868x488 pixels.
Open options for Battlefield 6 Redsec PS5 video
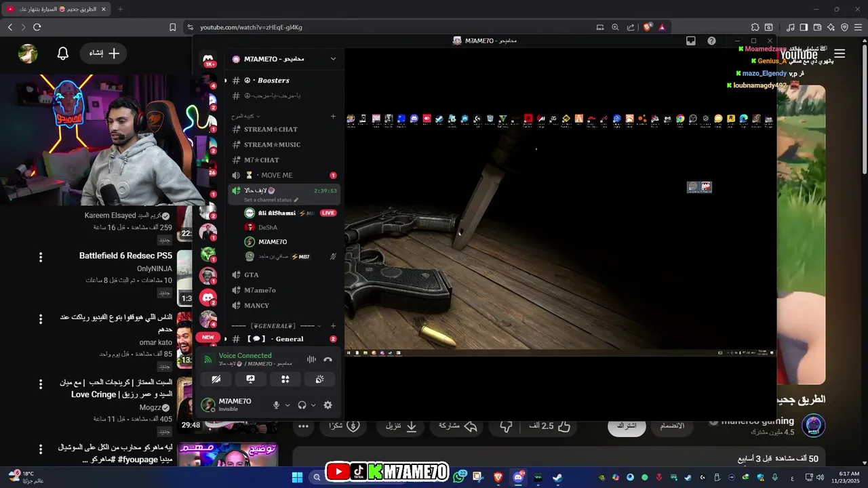click(x=41, y=258)
